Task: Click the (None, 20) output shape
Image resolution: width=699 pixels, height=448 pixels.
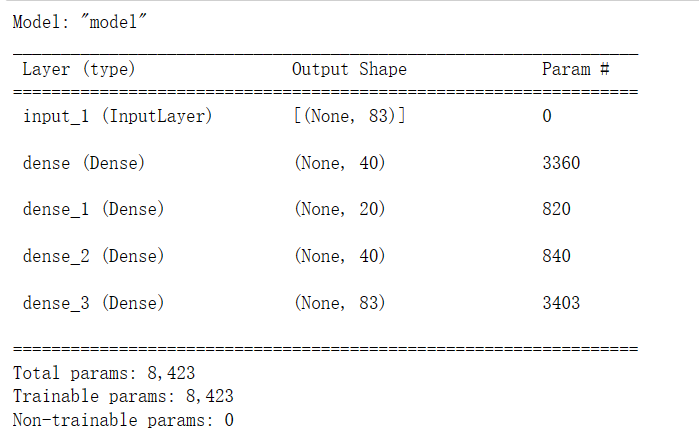Action: (x=340, y=209)
